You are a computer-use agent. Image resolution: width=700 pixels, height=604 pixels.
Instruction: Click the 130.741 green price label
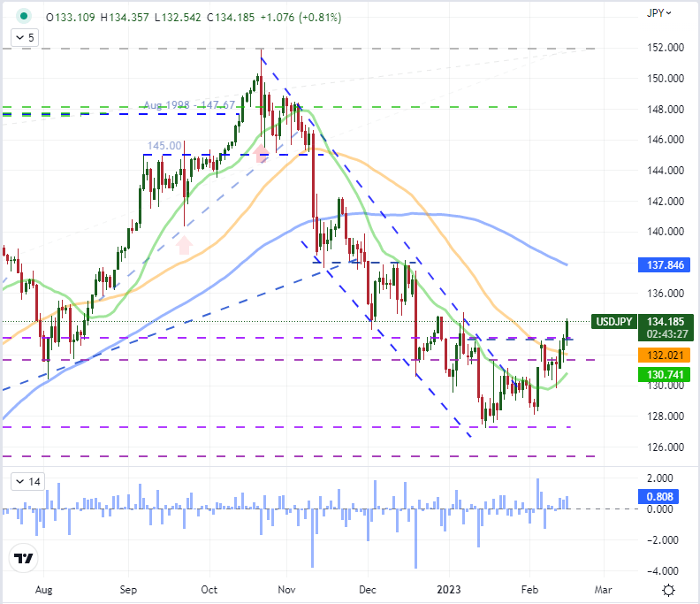point(665,374)
